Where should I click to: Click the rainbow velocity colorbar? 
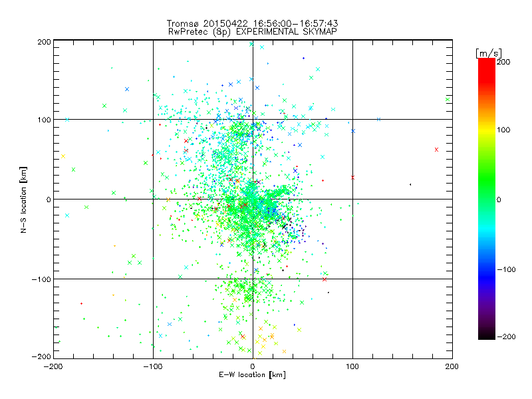pos(487,199)
